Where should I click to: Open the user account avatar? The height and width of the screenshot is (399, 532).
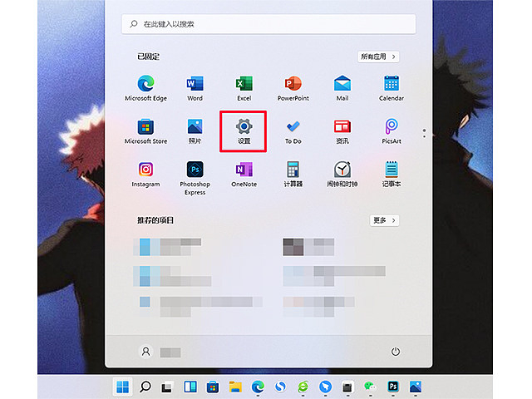coord(146,352)
